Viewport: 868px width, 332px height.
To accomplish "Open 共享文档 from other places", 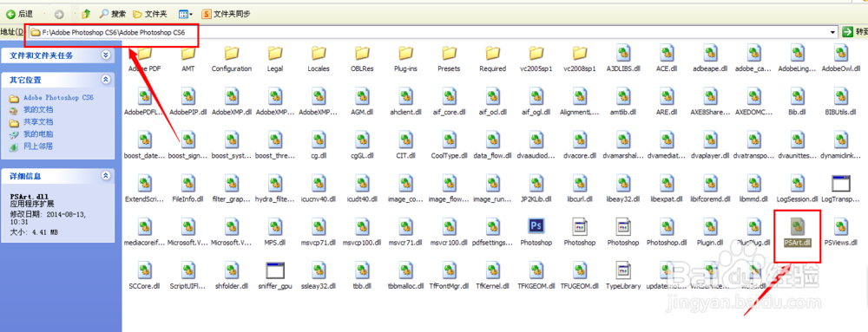I will pos(37,122).
